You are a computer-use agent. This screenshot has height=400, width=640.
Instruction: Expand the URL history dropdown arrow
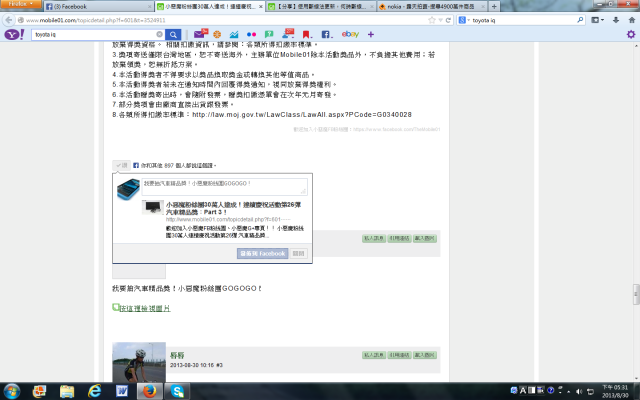440,20
